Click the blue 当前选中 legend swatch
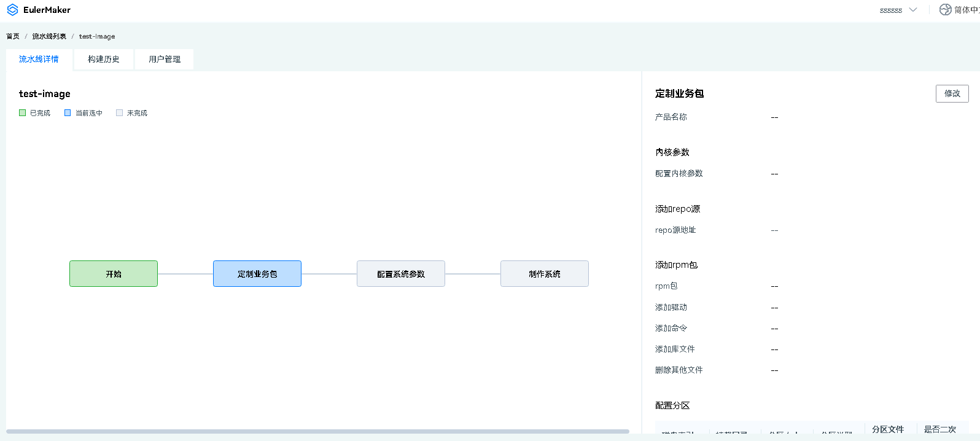The height and width of the screenshot is (441, 980). [x=68, y=113]
